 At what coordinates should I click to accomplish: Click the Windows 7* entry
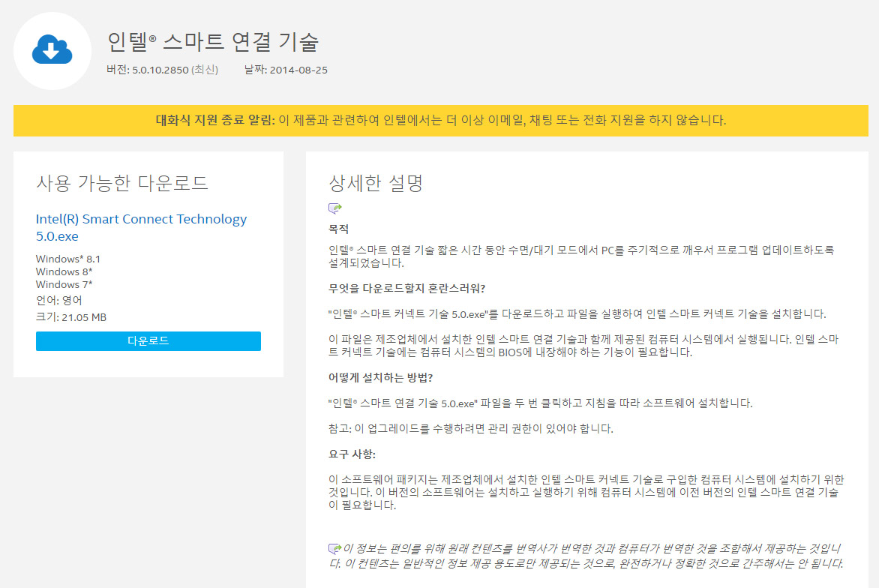point(64,284)
